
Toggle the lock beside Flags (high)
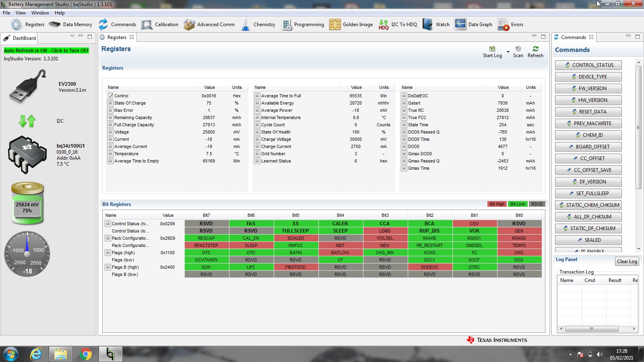point(108,253)
